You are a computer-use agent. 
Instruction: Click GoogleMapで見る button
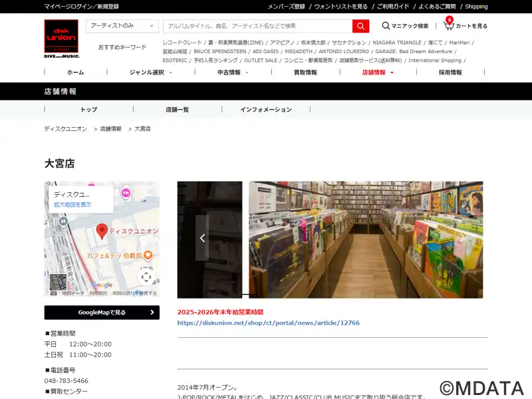point(102,313)
